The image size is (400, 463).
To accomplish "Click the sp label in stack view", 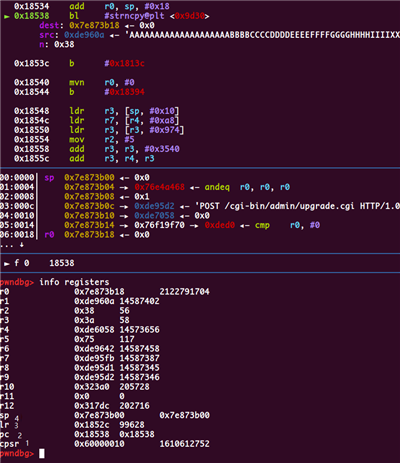I will 49,178.
